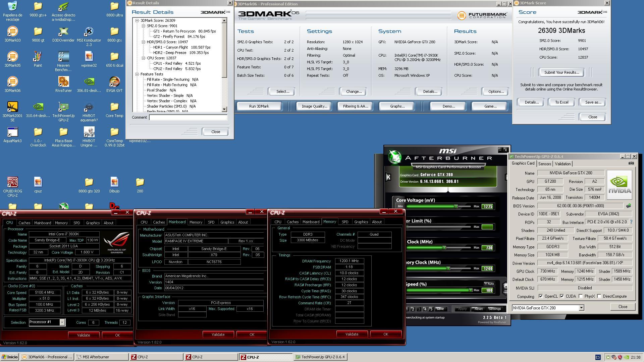Click the Inicio start button
The width and height of the screenshot is (644, 362).
(x=10, y=357)
